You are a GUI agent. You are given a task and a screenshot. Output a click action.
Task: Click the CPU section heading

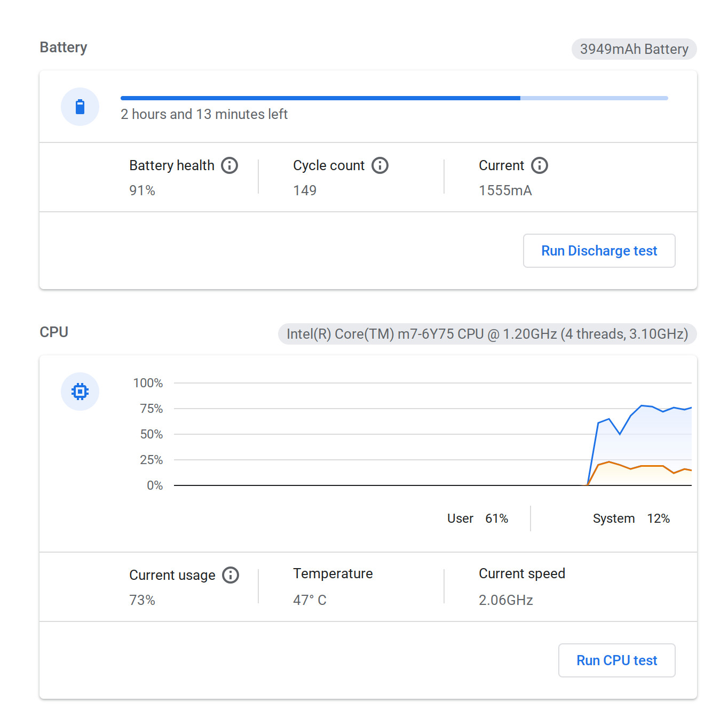coord(54,332)
